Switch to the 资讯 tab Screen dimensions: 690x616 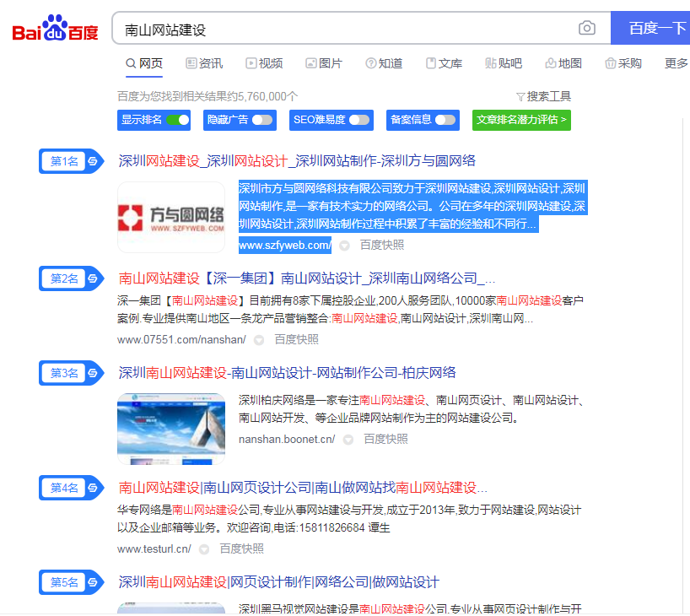pyautogui.click(x=204, y=63)
